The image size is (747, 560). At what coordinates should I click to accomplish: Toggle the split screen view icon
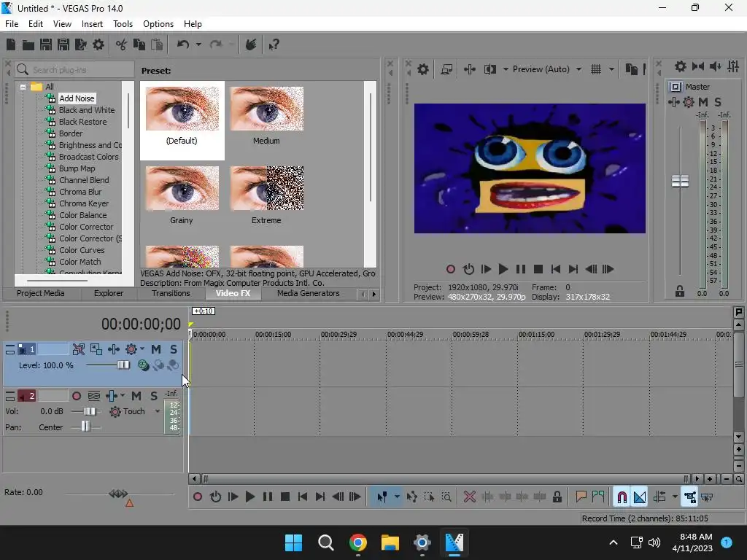coord(490,69)
